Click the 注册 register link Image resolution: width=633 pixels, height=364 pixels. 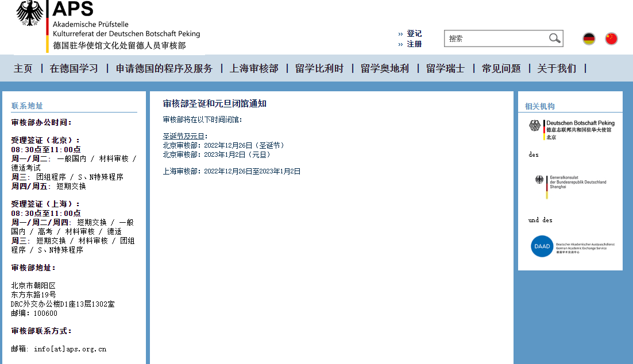(414, 44)
